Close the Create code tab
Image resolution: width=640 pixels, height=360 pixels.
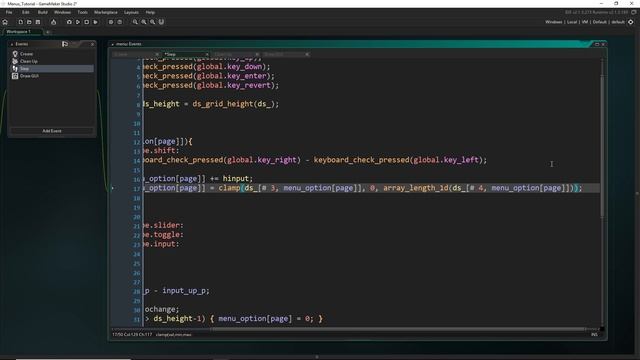[157, 54]
